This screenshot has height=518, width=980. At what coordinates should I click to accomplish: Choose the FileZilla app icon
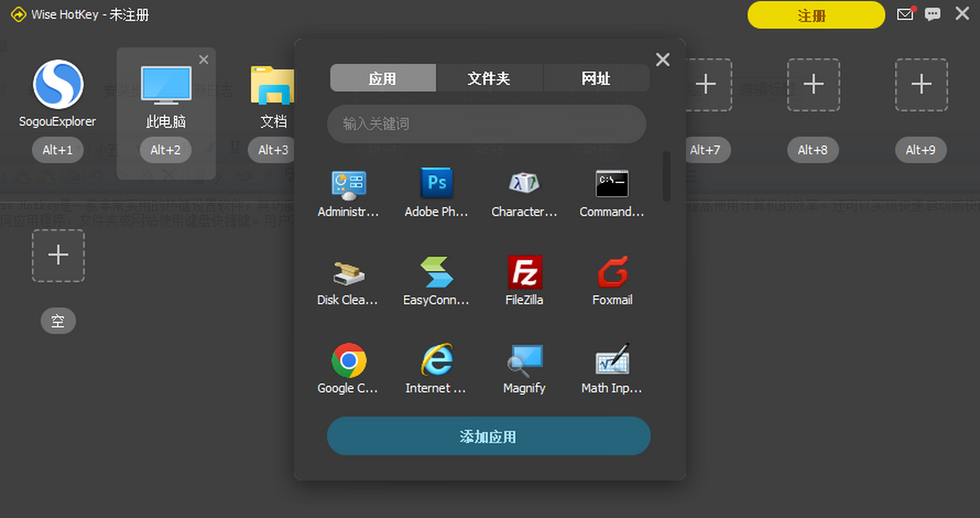pyautogui.click(x=524, y=272)
